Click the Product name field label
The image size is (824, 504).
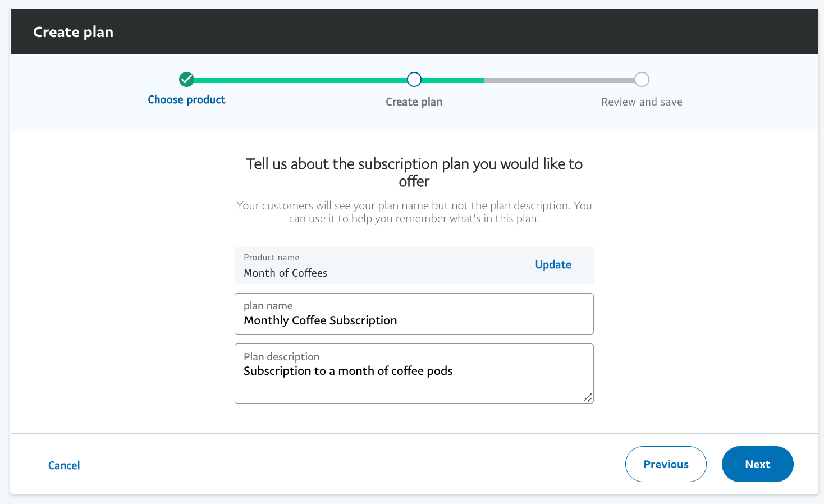click(x=271, y=258)
